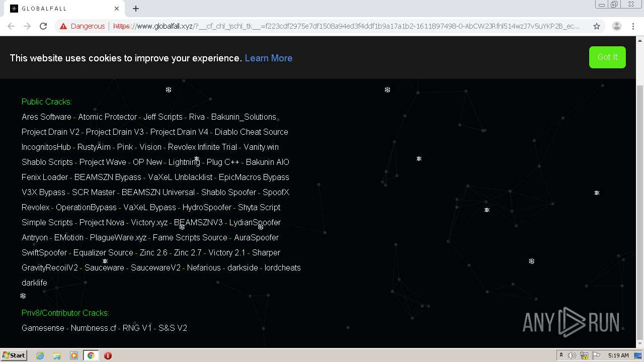The height and width of the screenshot is (362, 644).
Task: Open the Start menu
Action: click(x=14, y=355)
